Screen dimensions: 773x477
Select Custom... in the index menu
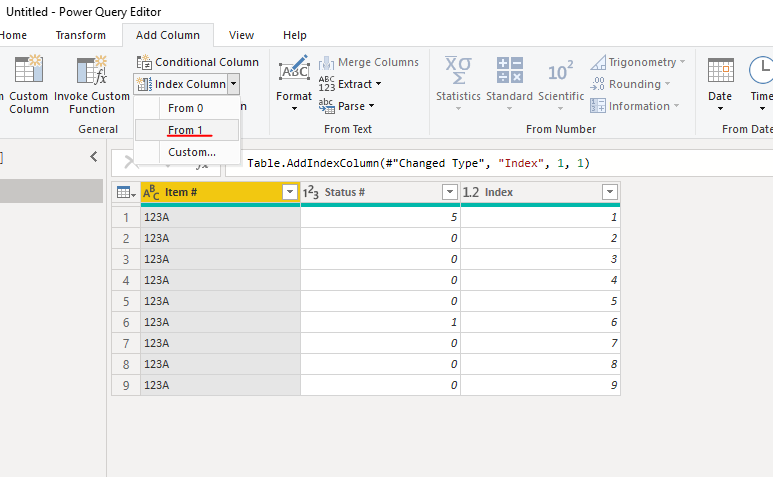coord(187,152)
